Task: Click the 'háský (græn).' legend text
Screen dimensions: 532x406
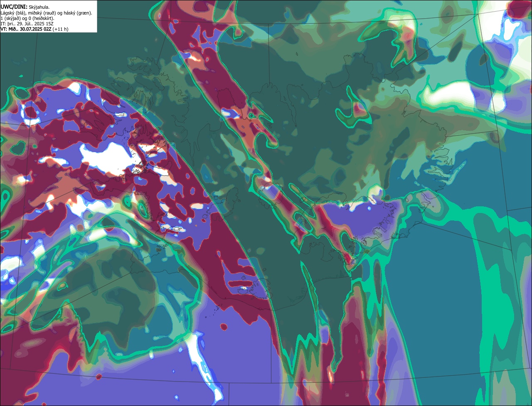Action: (x=78, y=13)
